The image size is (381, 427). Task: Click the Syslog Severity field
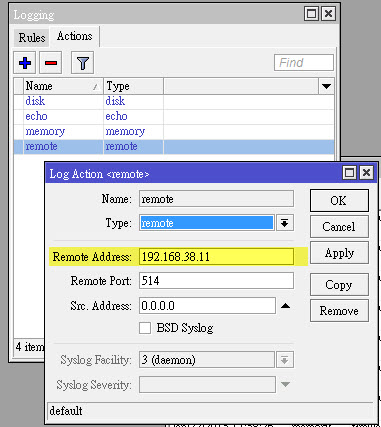207,385
